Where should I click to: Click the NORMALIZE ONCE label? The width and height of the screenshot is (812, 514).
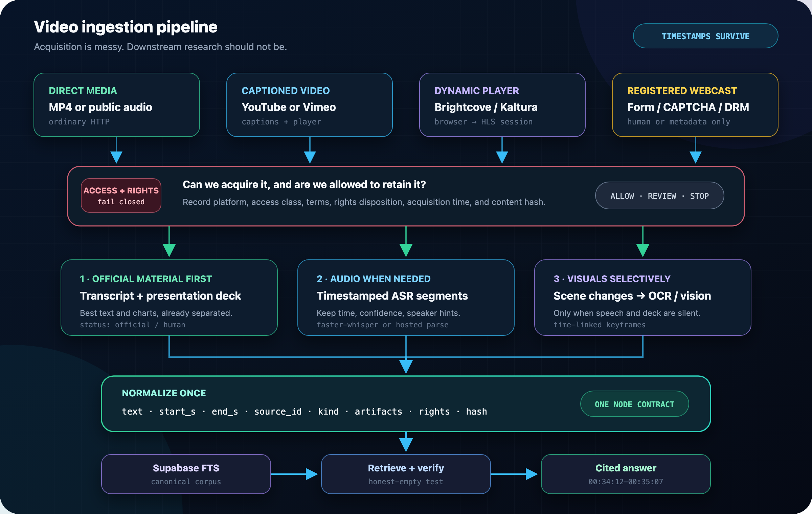click(164, 393)
